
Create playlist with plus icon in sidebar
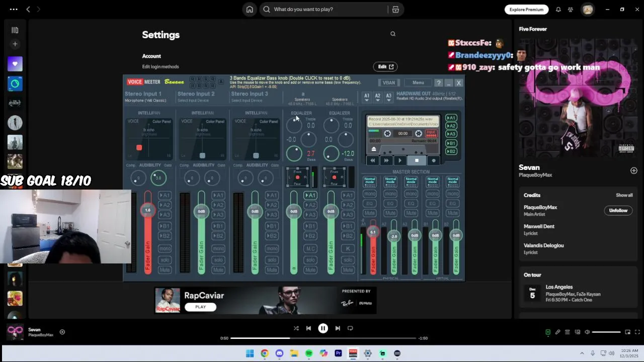pos(15,44)
